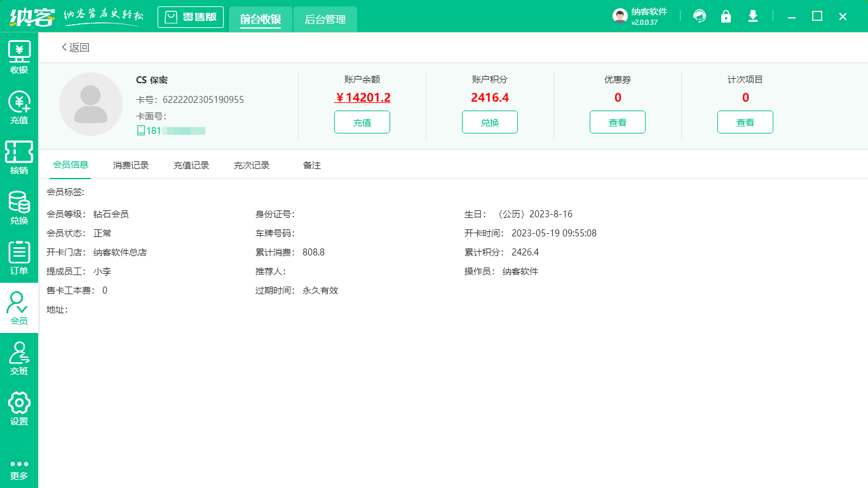
Task: Click the lock screen icon
Action: tap(726, 17)
